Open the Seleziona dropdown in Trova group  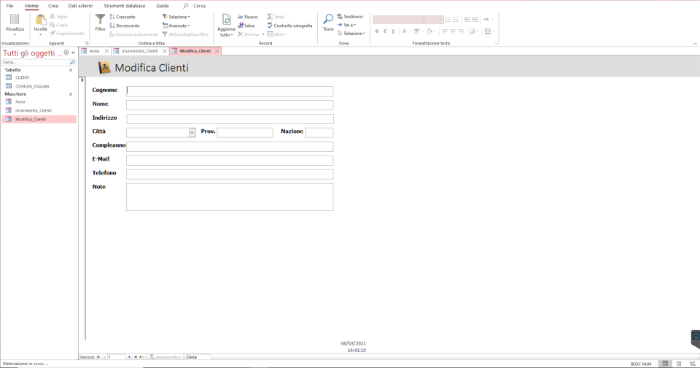(351, 33)
